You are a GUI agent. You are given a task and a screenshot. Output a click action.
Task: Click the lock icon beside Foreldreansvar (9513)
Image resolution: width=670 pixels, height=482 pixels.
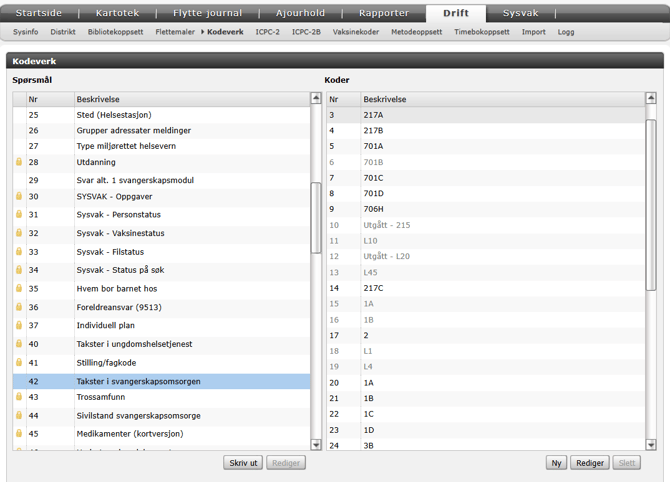pyautogui.click(x=19, y=307)
